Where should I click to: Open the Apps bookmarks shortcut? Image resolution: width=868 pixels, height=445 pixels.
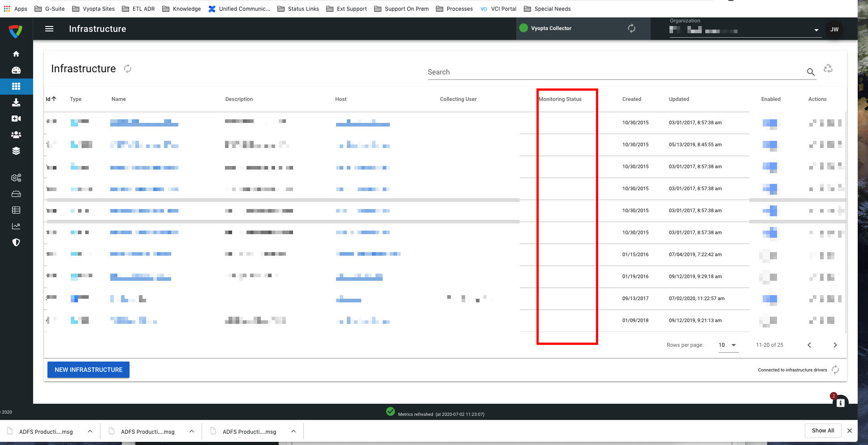pyautogui.click(x=16, y=9)
